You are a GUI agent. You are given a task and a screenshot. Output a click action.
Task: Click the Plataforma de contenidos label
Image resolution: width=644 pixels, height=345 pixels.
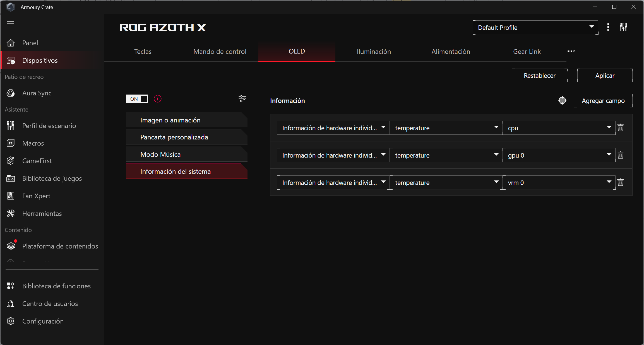[60, 246]
